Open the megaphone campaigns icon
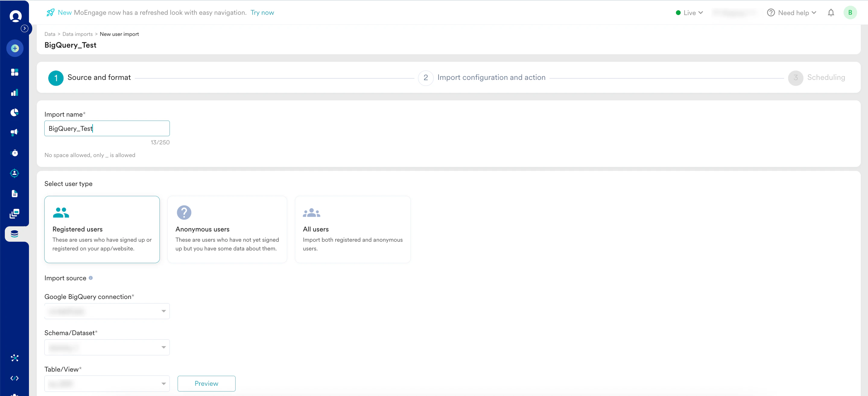 tap(14, 132)
